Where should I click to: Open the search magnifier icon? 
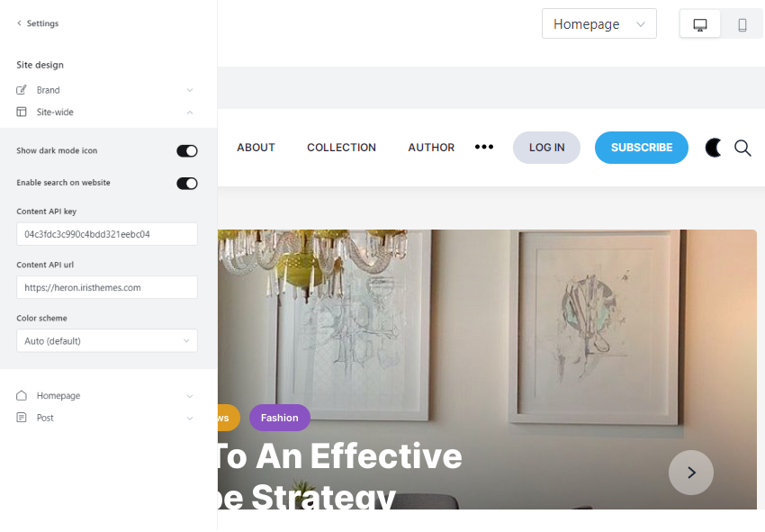tap(742, 148)
